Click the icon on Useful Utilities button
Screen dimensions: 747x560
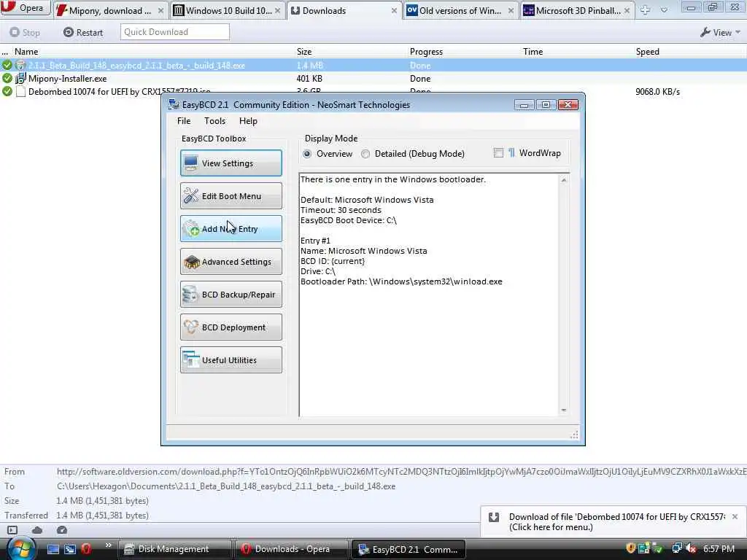(190, 360)
